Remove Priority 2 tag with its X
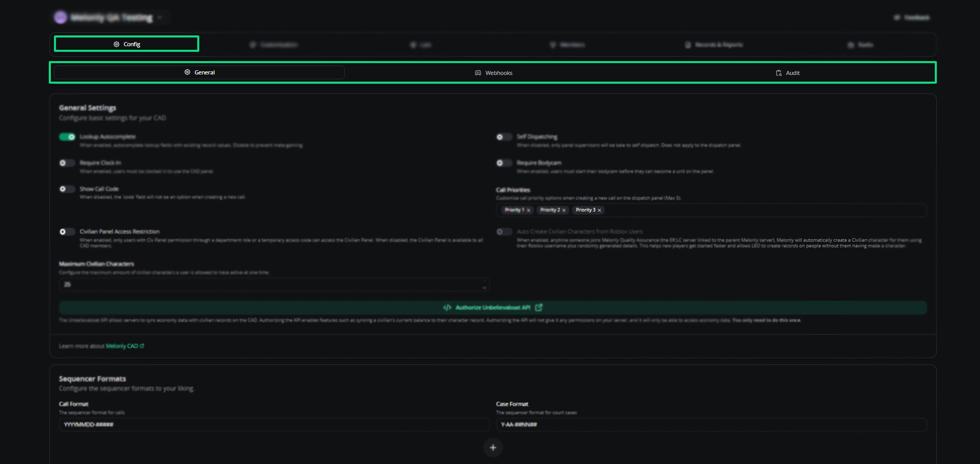980x464 pixels. (564, 210)
